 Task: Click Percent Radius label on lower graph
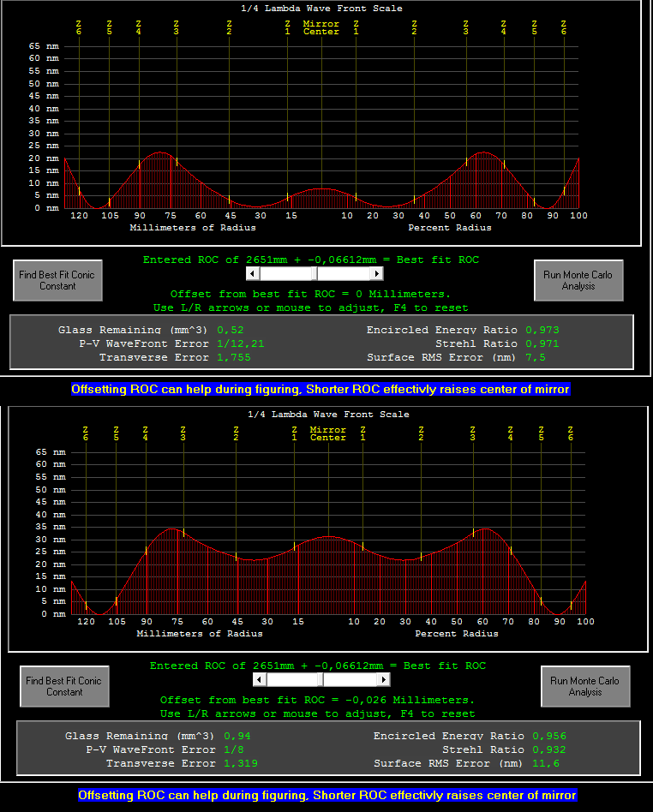(x=457, y=634)
